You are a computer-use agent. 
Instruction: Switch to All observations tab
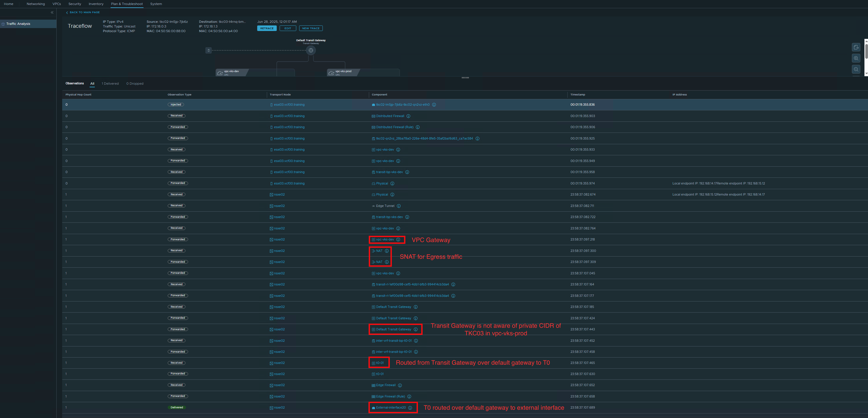coord(92,84)
